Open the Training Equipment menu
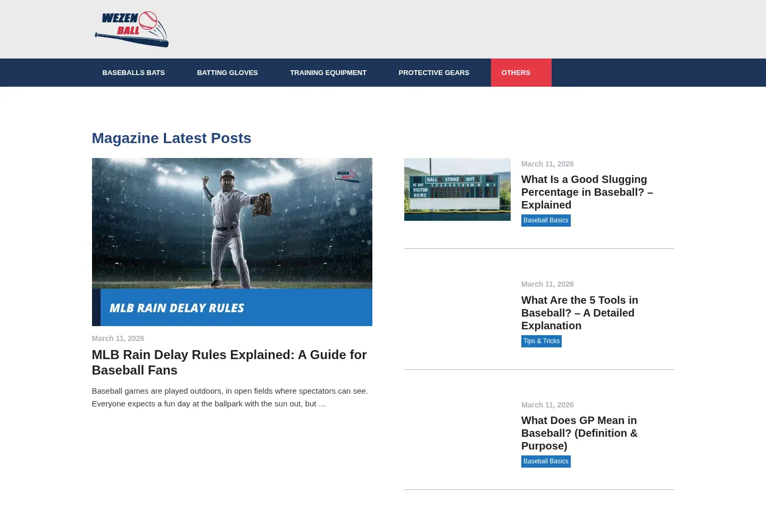 pyautogui.click(x=328, y=73)
